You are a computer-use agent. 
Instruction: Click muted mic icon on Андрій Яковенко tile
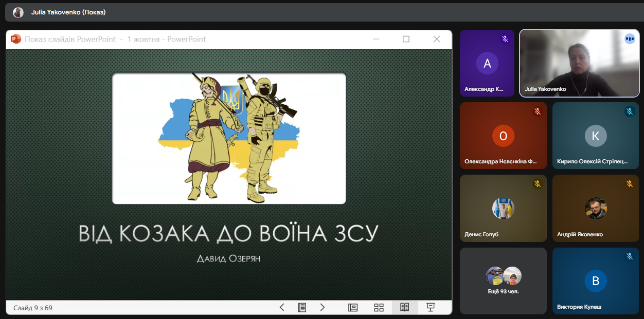pyautogui.click(x=630, y=184)
